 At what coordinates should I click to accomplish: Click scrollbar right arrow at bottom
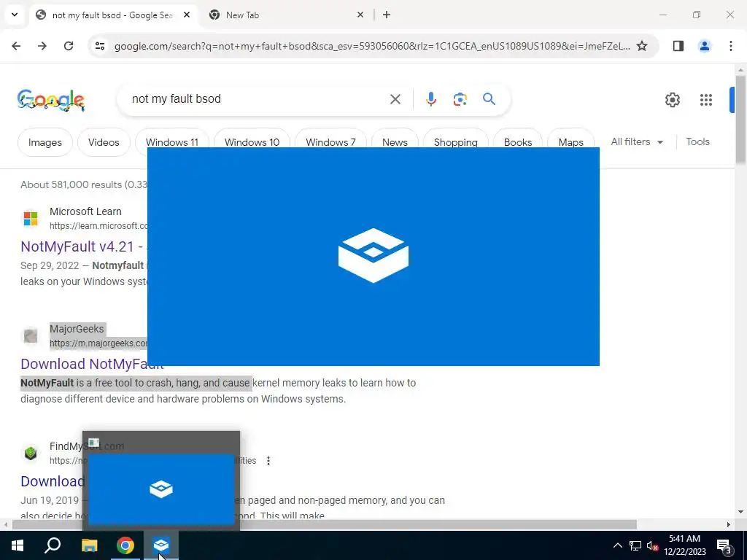tap(729, 524)
